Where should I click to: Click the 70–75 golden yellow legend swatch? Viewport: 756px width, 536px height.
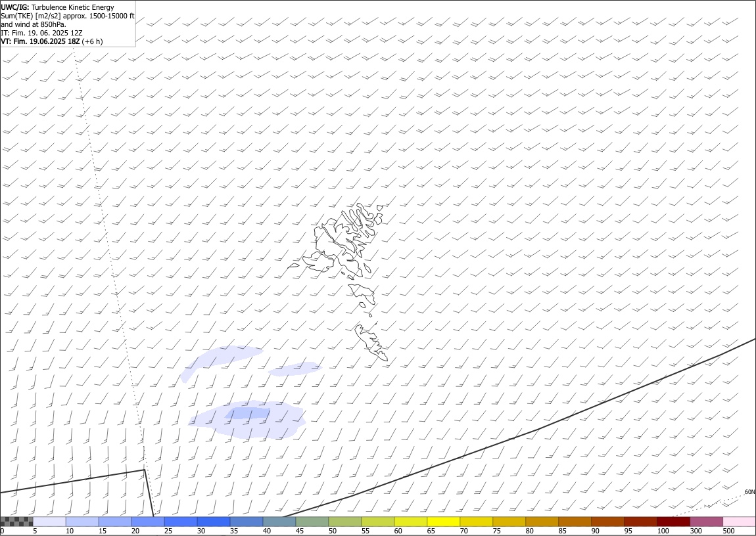(x=477, y=522)
